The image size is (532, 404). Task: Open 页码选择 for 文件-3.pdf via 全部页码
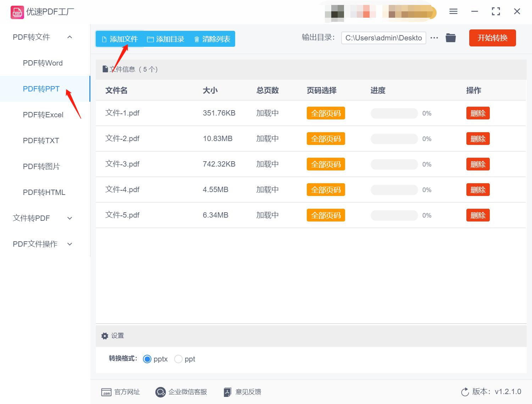[326, 164]
